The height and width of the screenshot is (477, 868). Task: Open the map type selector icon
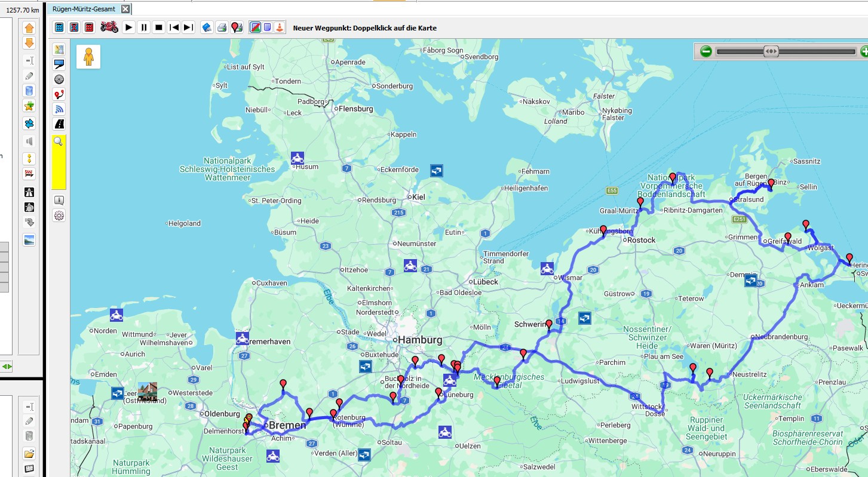pos(59,50)
